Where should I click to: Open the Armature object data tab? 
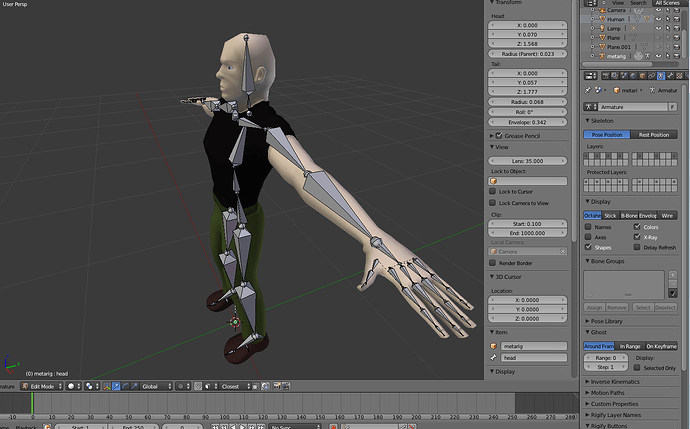pos(661,76)
